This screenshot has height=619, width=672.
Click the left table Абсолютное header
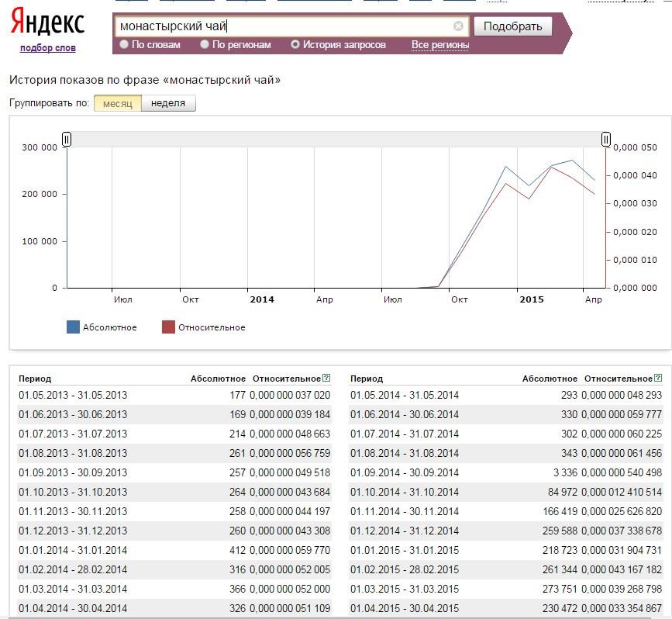pyautogui.click(x=218, y=379)
